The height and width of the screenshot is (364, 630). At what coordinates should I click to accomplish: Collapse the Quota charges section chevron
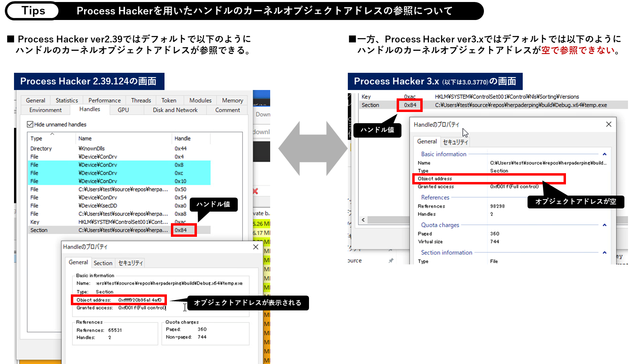click(x=604, y=225)
